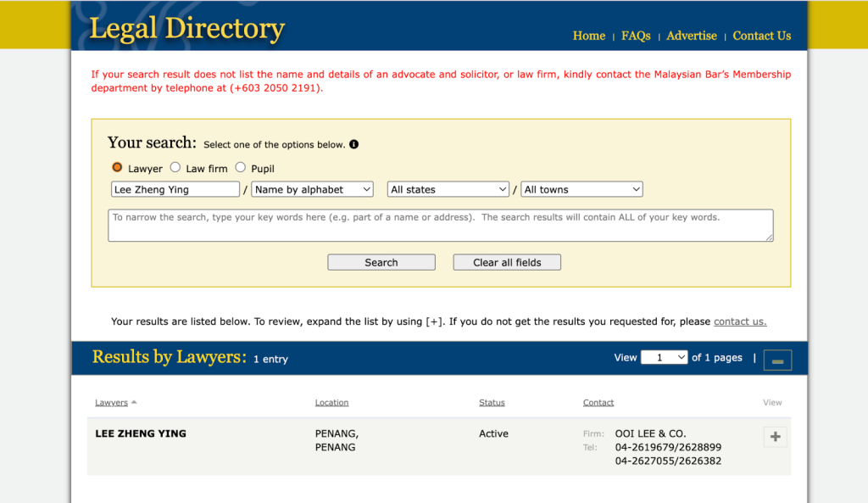Screen dimensions: 868x503
Task: Click the name field containing Lee Zheng Ying
Action: 175,189
